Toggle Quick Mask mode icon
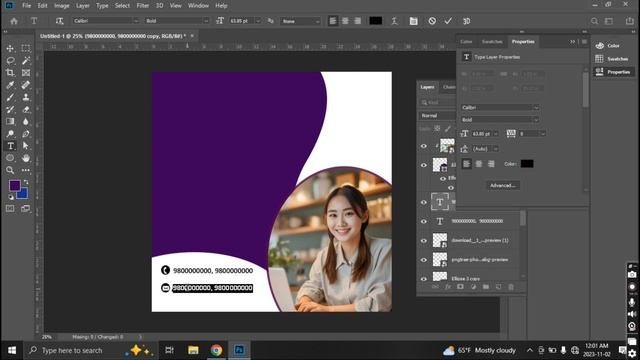Screen dimensions: 640x360 click(x=10, y=209)
